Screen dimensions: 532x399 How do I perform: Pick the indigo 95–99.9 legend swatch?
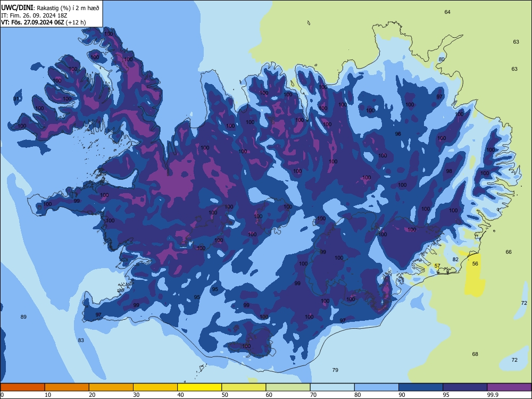coord(465,387)
